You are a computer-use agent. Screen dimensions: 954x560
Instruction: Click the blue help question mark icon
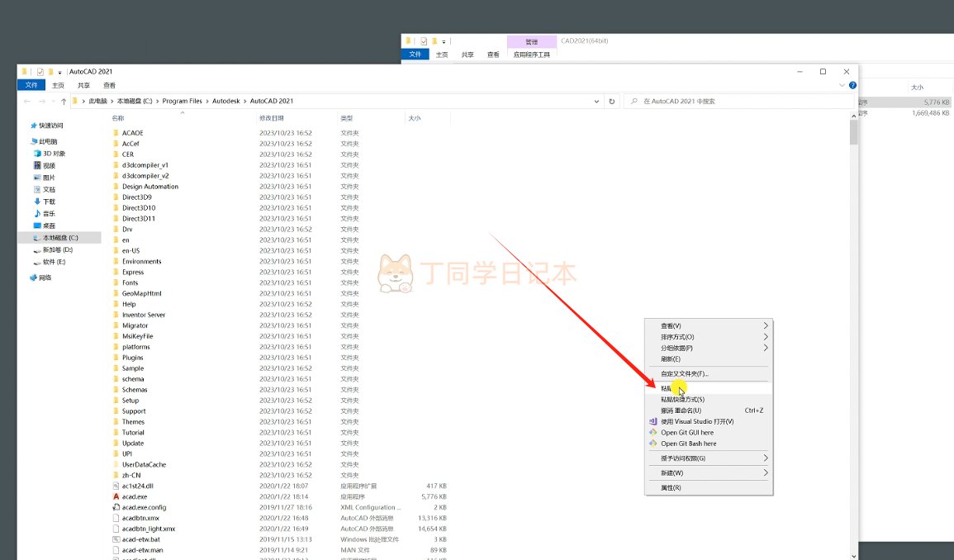click(x=852, y=85)
